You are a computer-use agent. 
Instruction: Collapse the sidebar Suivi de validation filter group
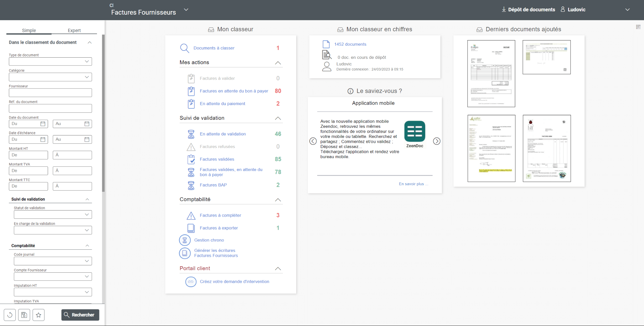tap(87, 199)
